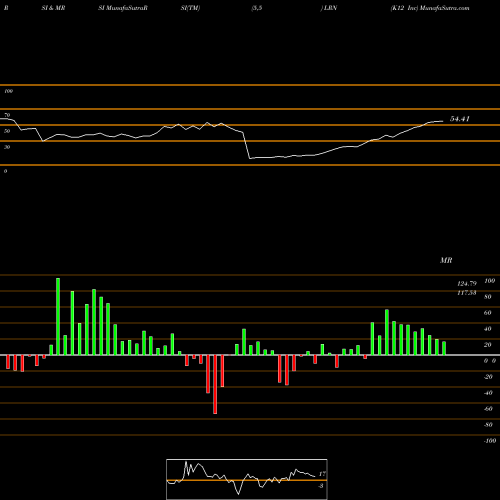Click the MR axis label -60
Image resolution: width=500 pixels, height=500 pixels.
point(488,409)
